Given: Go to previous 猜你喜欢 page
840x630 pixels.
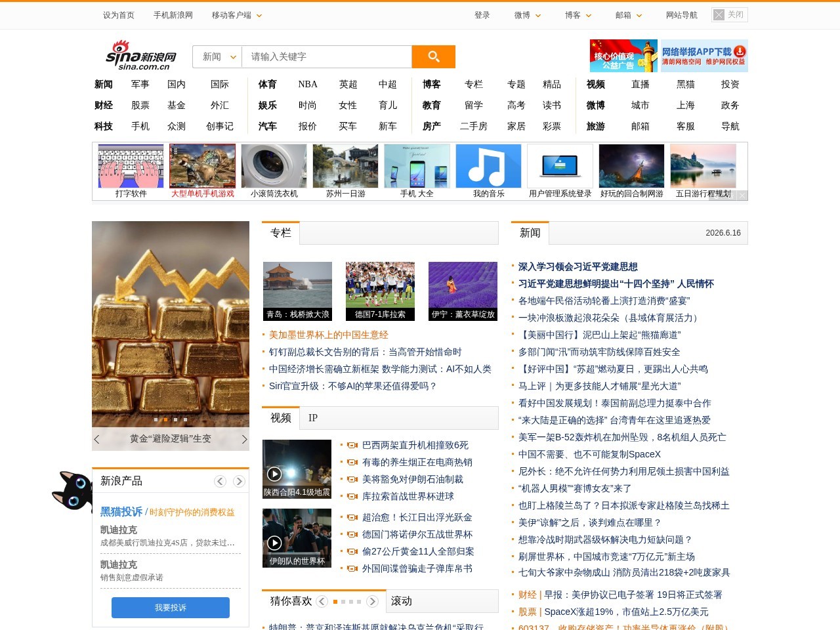Looking at the screenshot, I should (x=322, y=601).
